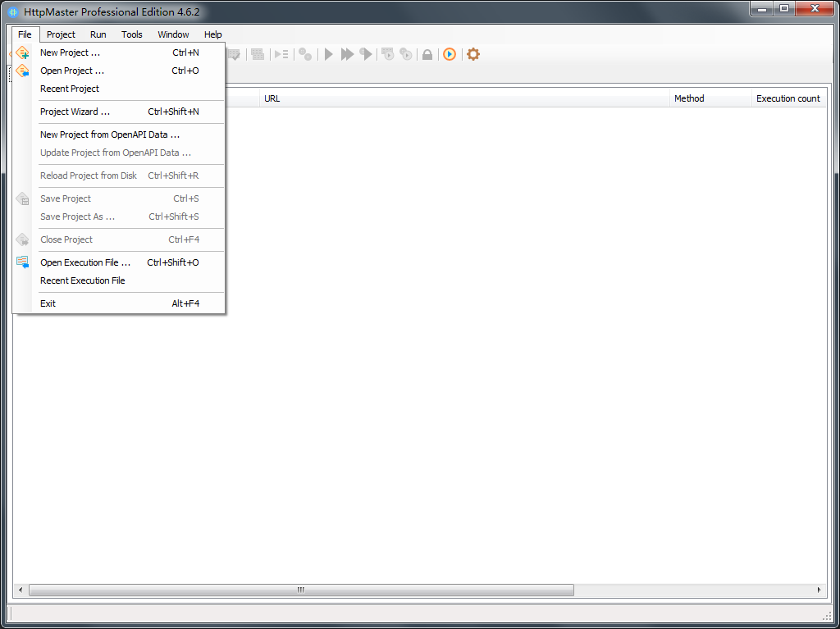Open settings with the orange gear icon
Viewport: 840px width, 629px height.
click(x=473, y=54)
